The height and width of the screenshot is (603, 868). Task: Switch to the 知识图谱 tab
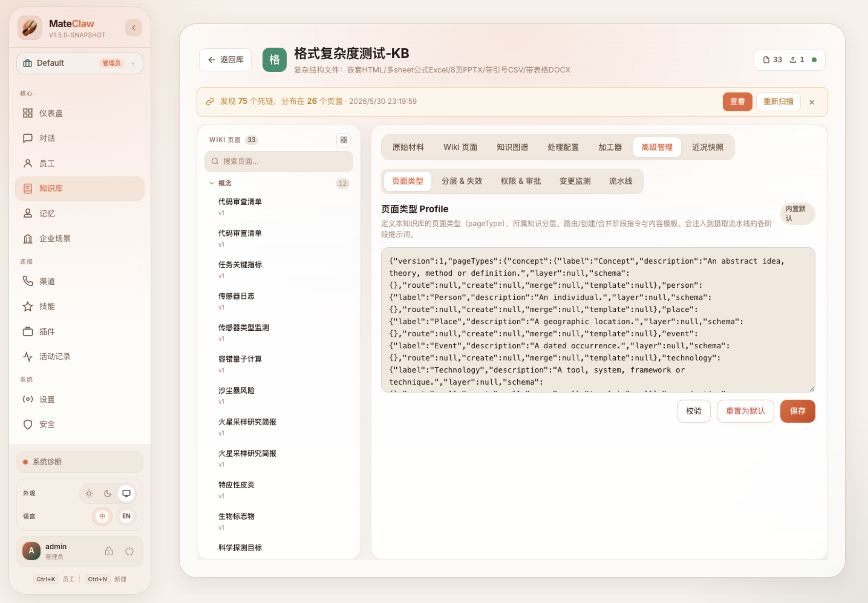coord(512,147)
